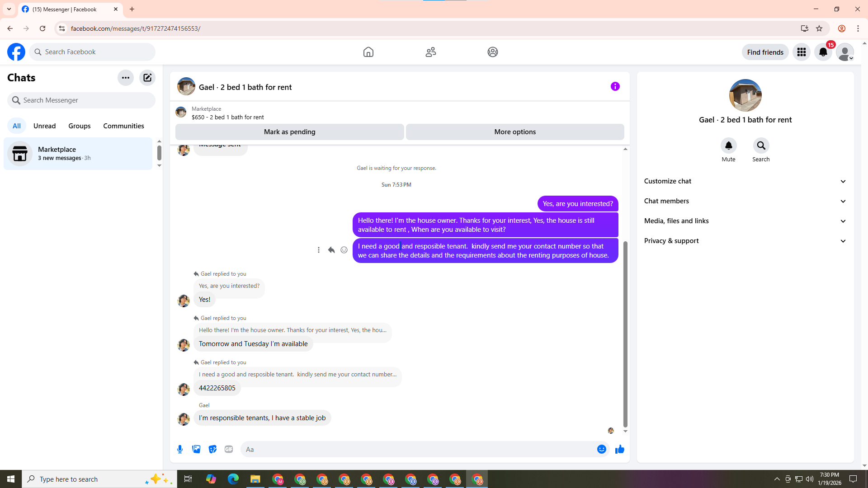This screenshot has height=488, width=868.
Task: Open the GIF picker
Action: pyautogui.click(x=229, y=449)
